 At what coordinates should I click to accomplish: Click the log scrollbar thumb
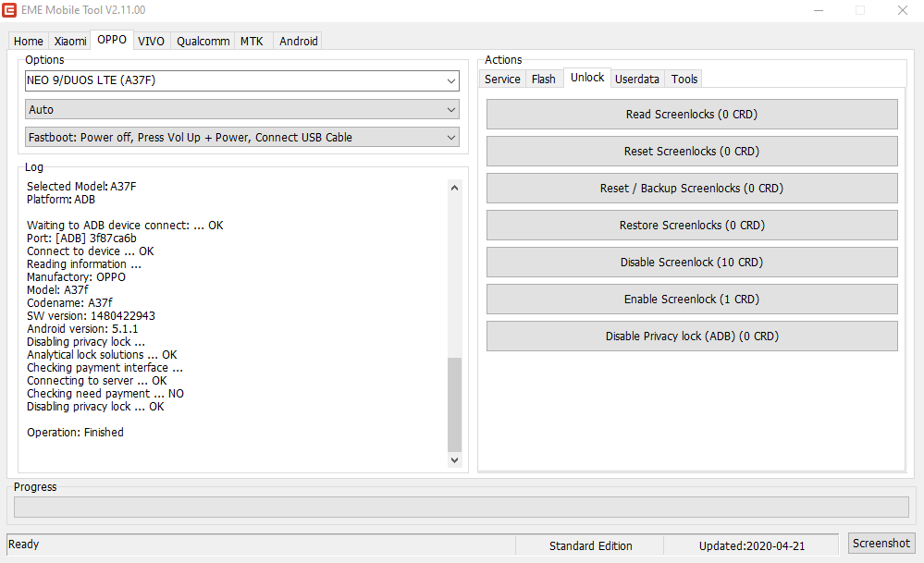tap(454, 404)
